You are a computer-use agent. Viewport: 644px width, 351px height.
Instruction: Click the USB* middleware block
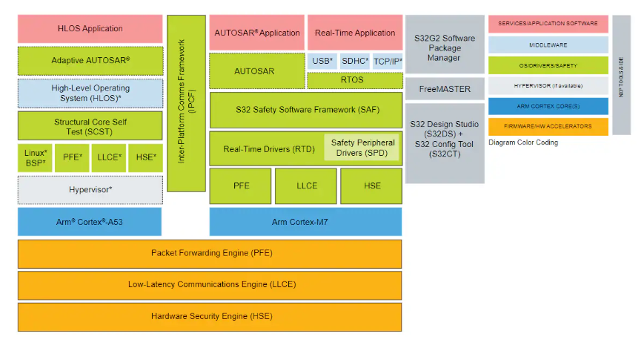click(322, 62)
